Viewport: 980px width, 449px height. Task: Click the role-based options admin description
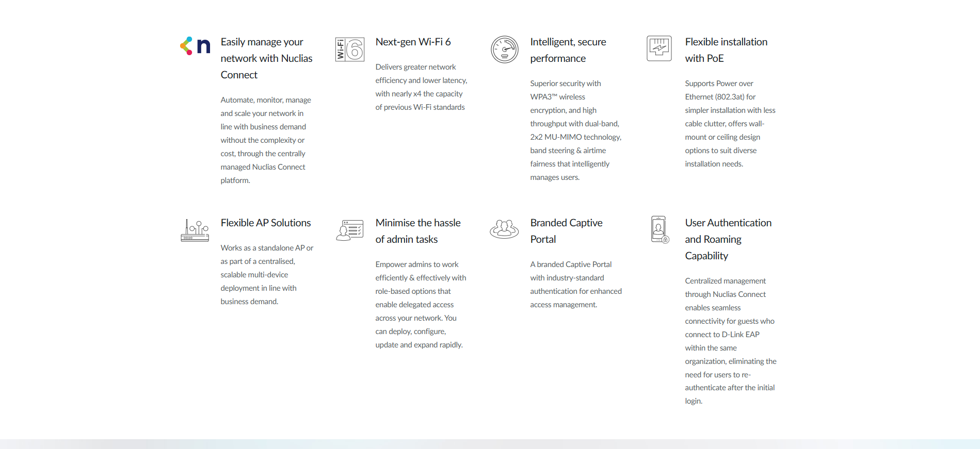[420, 305]
